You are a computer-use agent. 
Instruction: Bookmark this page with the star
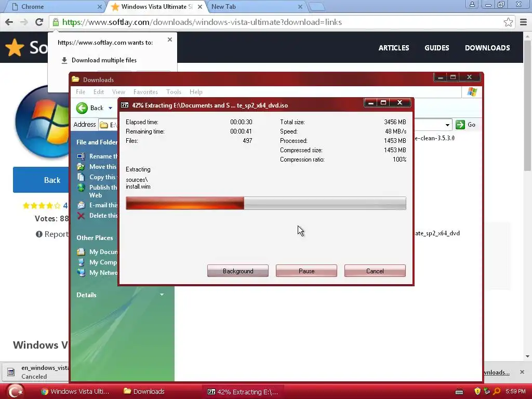508,22
